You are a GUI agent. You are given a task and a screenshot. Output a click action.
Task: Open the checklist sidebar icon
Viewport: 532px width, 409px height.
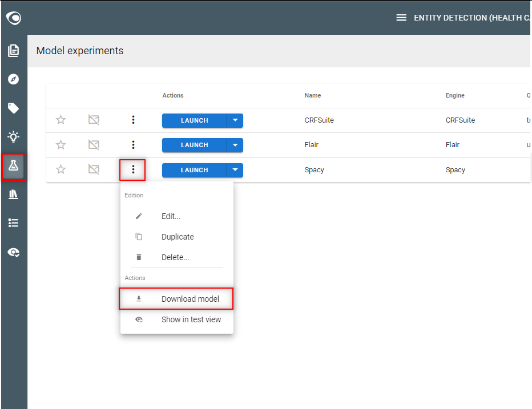pyautogui.click(x=14, y=223)
